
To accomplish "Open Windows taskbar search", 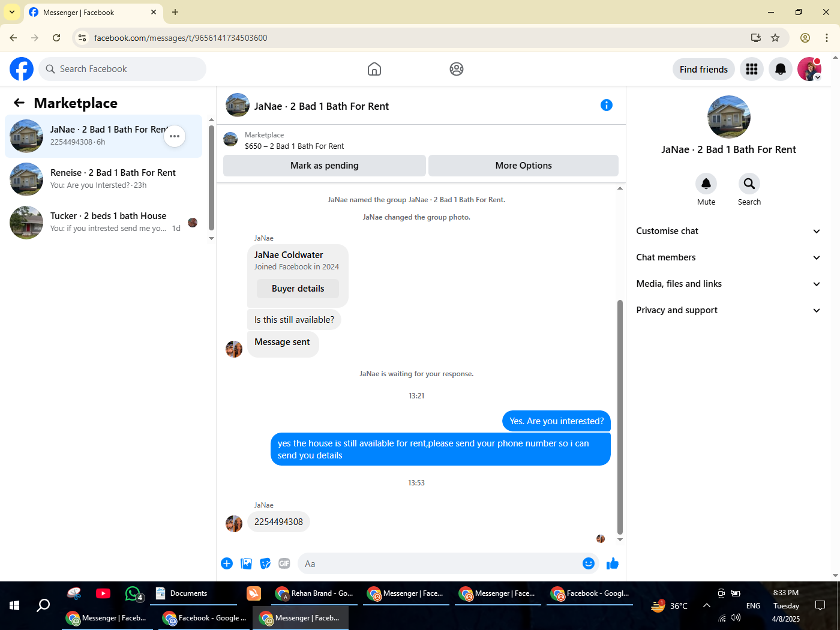I will tap(43, 606).
